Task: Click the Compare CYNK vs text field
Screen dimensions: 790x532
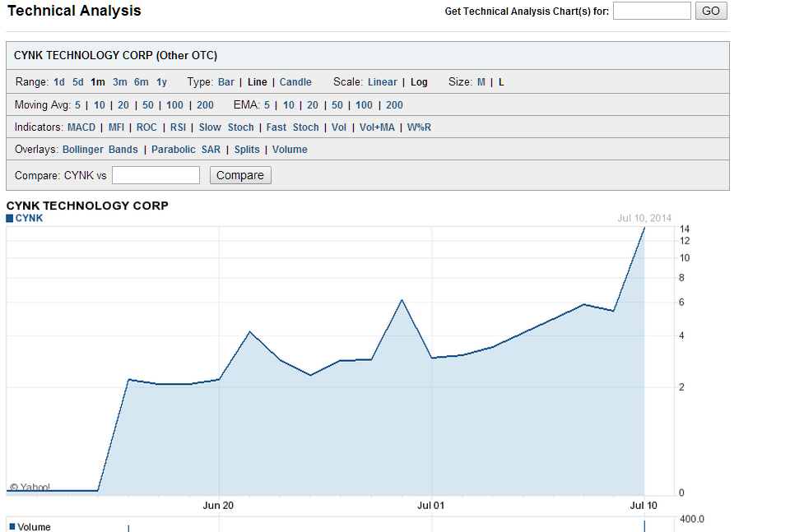Action: coord(156,175)
